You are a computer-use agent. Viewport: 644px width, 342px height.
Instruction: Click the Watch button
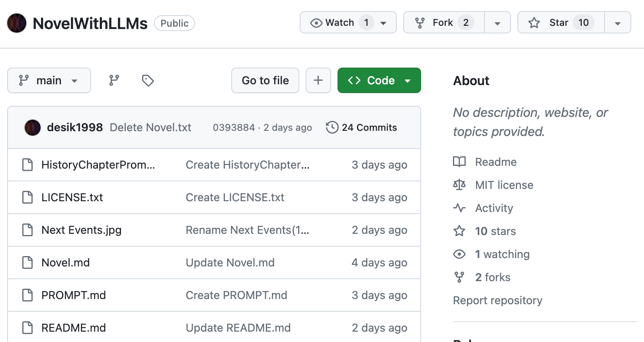click(x=348, y=22)
